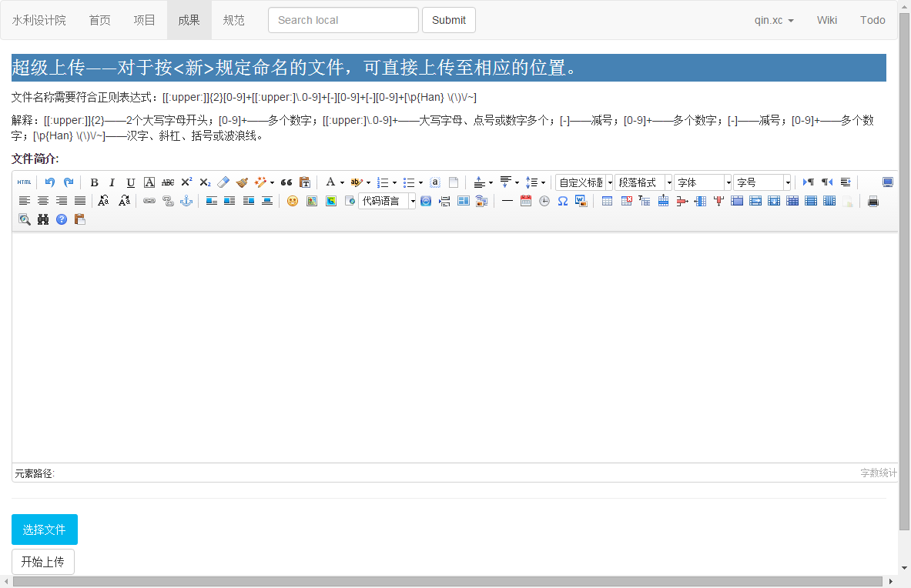The width and height of the screenshot is (911, 588).
Task: Align text left
Action: click(x=25, y=201)
